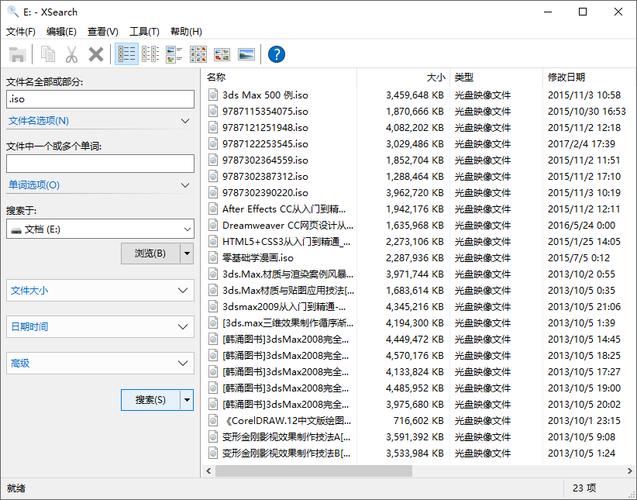The height and width of the screenshot is (500, 637).
Task: Click the scrollbar right arrow
Action: (x=630, y=471)
